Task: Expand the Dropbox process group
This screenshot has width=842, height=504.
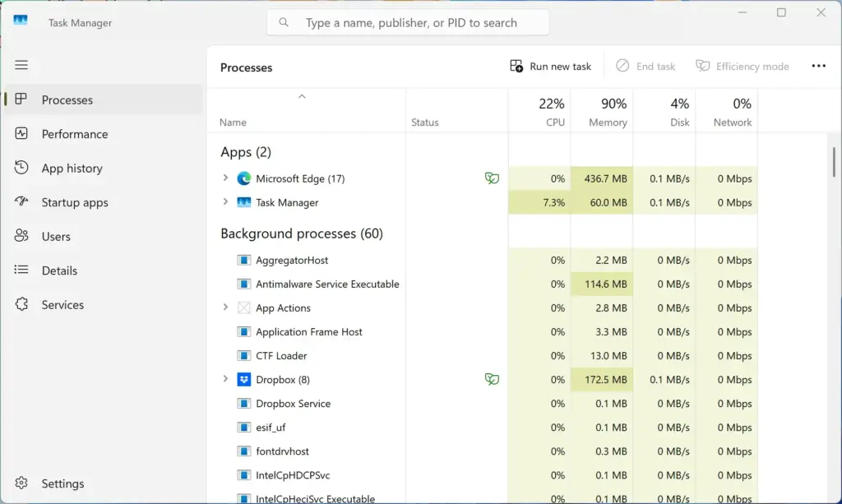Action: click(x=225, y=379)
